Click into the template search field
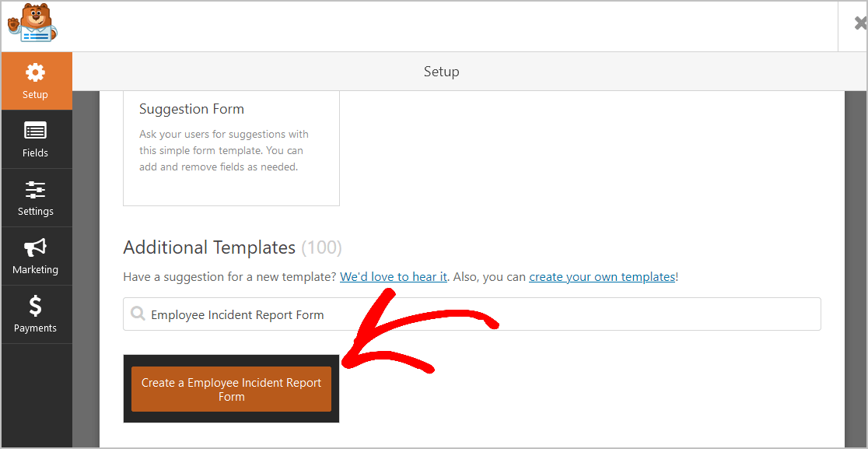The height and width of the screenshot is (449, 868). coord(471,314)
